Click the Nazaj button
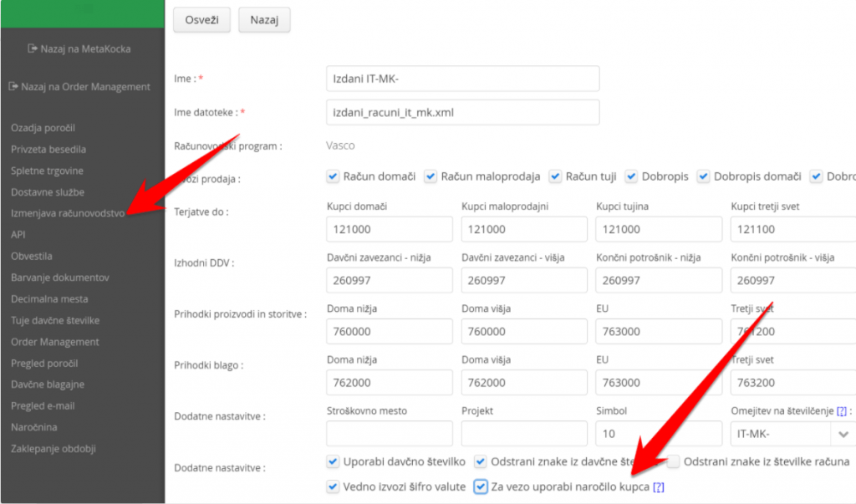This screenshot has height=504, width=856. (264, 20)
